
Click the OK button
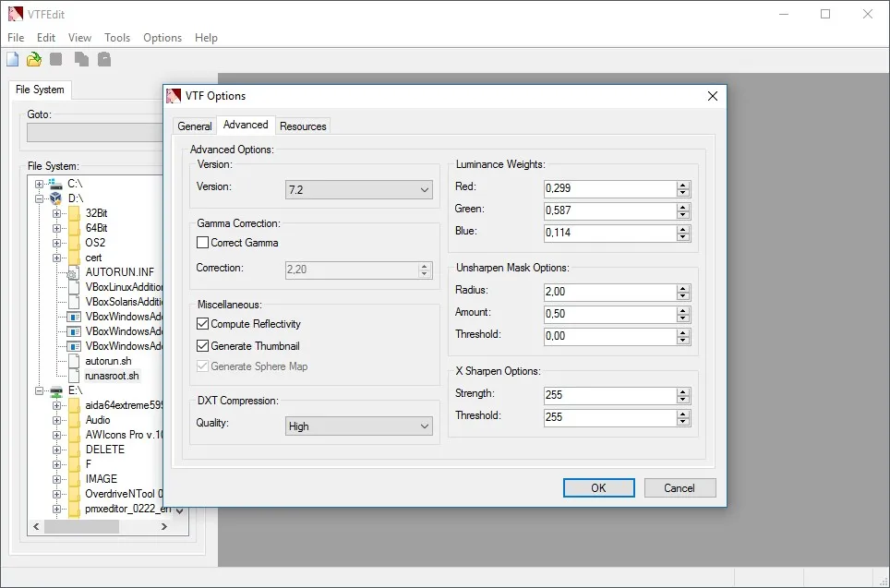[599, 488]
